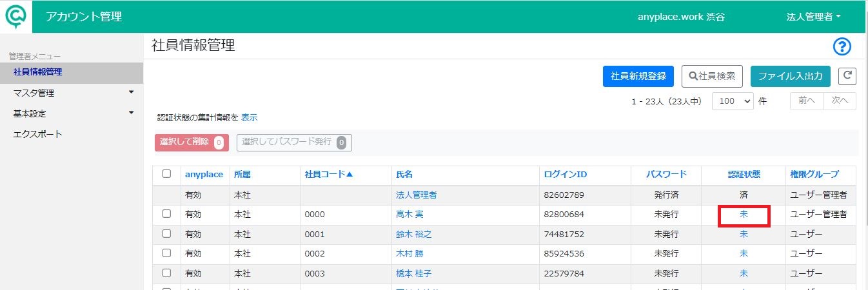Viewport: 868px width, 290px height.
Task: Open 法人管理者 account dropdown
Action: [x=814, y=17]
